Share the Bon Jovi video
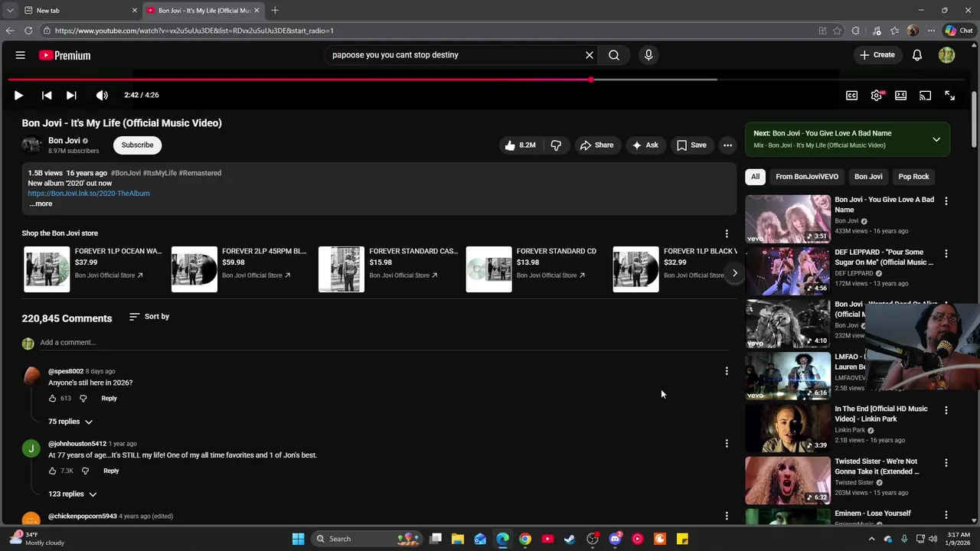980x551 pixels. [x=596, y=145]
